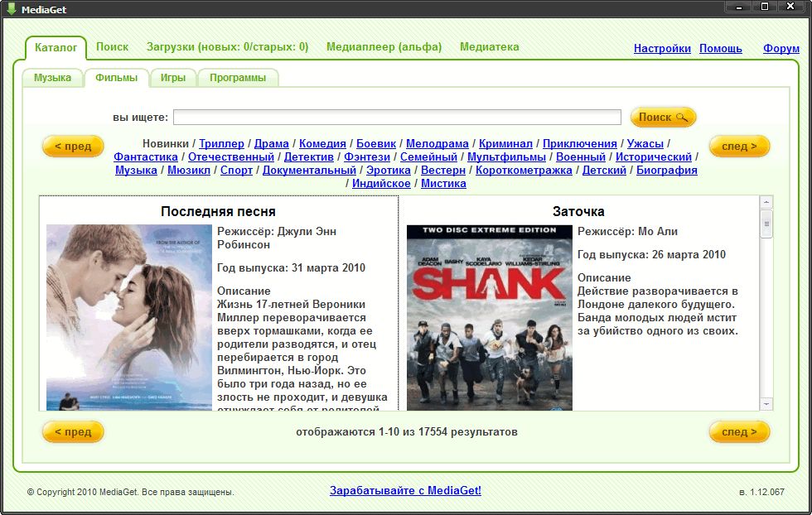Open the Загрузки tab
Image resolution: width=812 pixels, height=515 pixels.
[227, 47]
